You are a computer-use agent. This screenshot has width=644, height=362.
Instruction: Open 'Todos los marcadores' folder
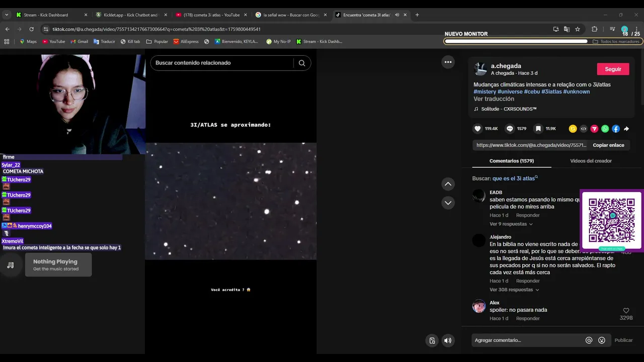coord(616,42)
